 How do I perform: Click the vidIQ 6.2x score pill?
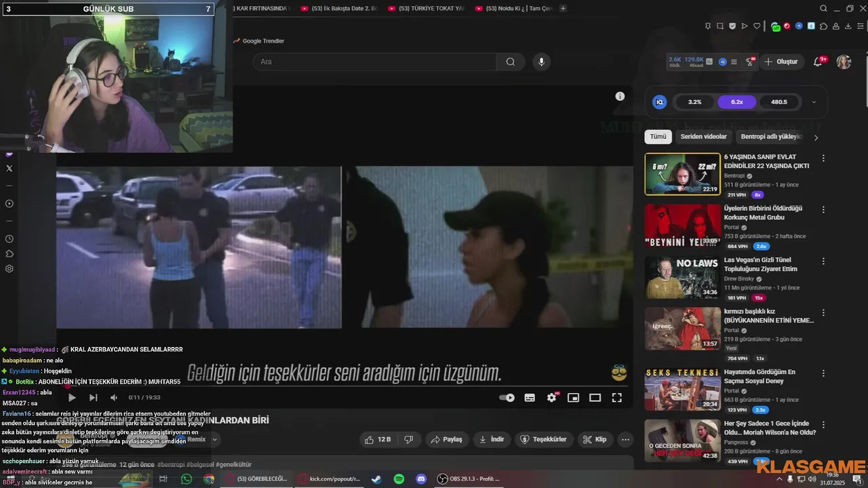point(736,102)
